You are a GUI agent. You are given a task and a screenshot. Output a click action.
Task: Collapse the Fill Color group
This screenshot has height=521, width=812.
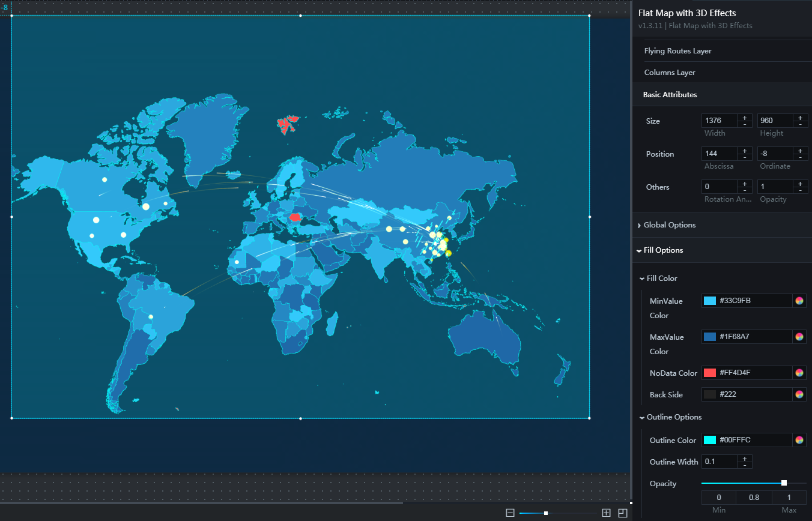661,279
